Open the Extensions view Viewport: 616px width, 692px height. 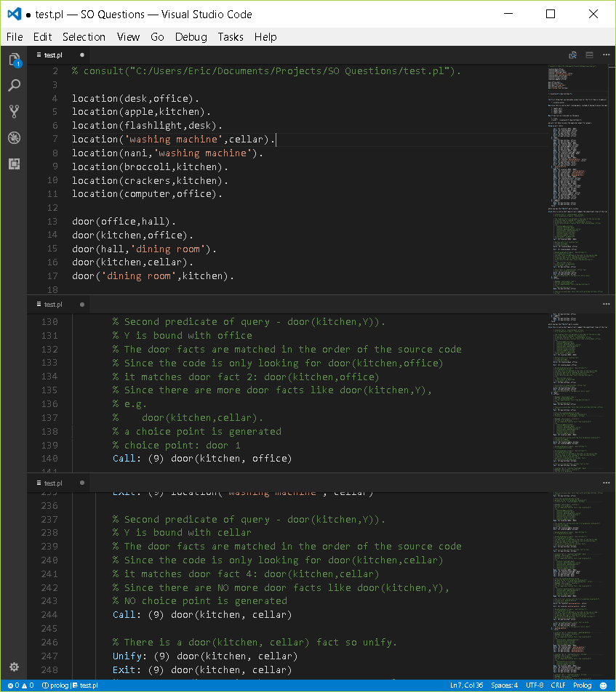click(x=14, y=164)
